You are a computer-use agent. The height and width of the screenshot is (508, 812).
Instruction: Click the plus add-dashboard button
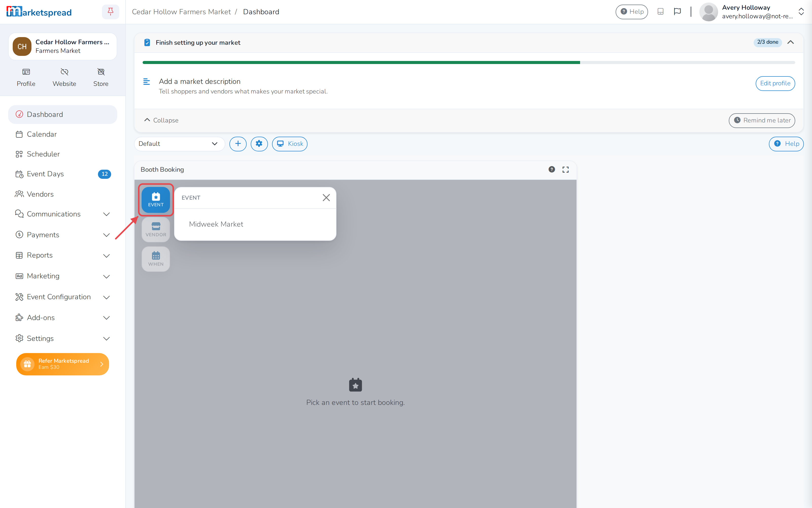(x=238, y=144)
